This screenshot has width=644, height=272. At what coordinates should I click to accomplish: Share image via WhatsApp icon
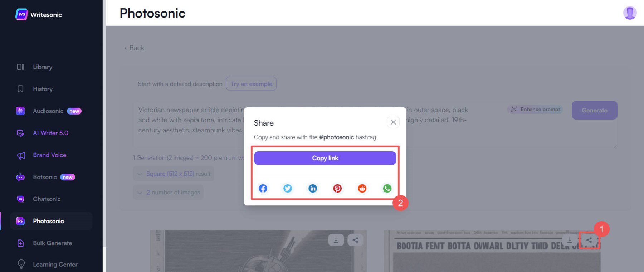[x=387, y=188]
